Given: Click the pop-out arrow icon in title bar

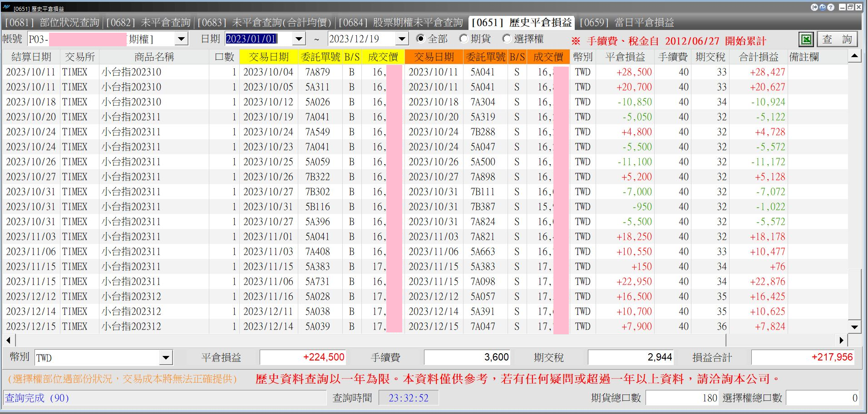Looking at the screenshot, I should [x=814, y=7].
